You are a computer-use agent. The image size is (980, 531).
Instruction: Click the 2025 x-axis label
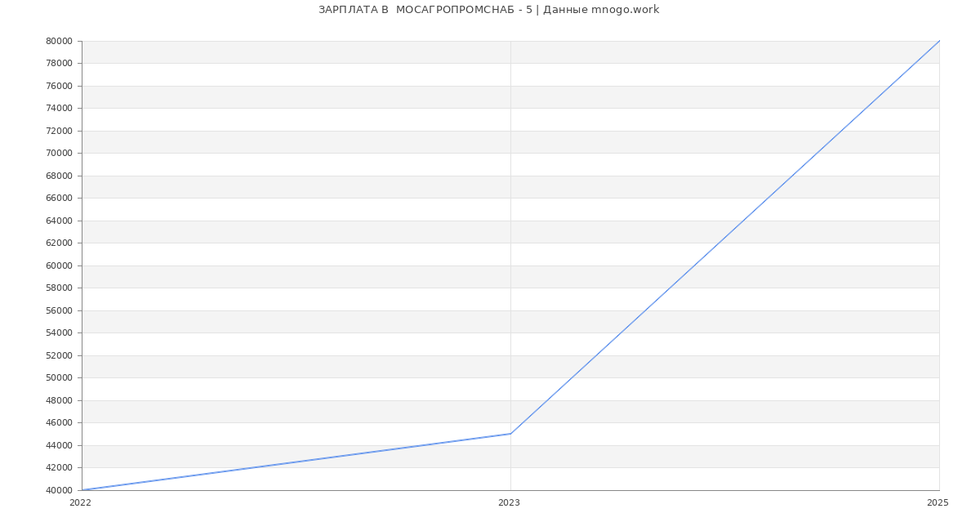(x=938, y=502)
